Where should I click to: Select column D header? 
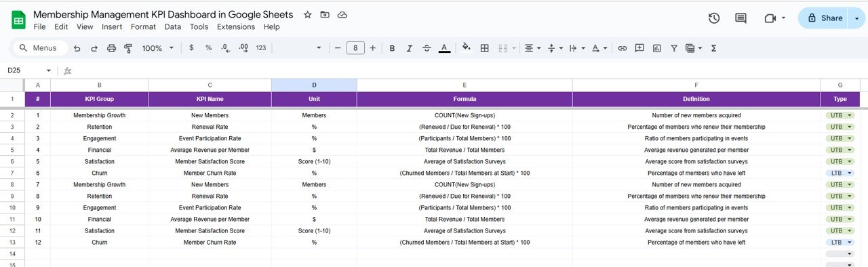(x=314, y=85)
